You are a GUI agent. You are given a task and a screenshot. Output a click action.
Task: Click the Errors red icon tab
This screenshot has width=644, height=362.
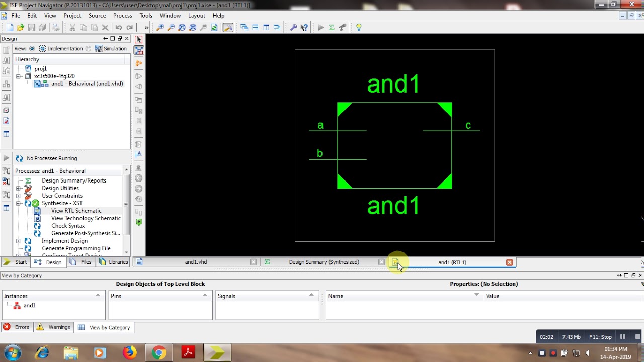click(17, 327)
